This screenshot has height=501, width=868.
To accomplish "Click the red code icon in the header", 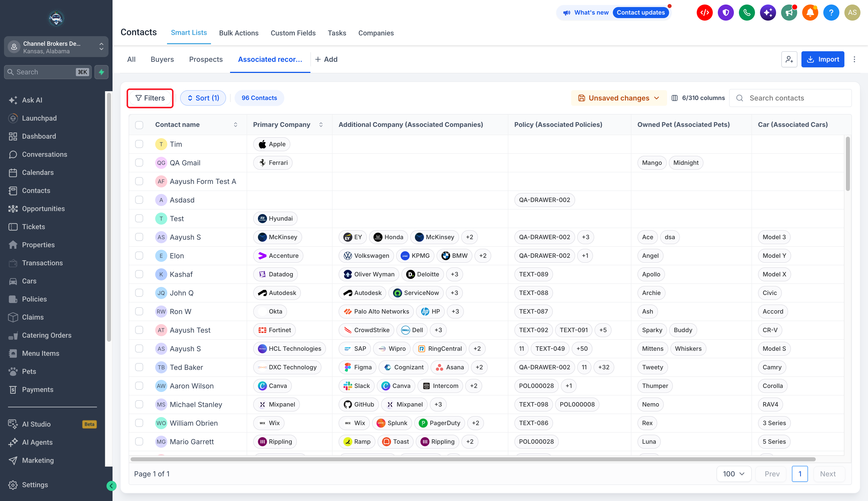I will pos(705,13).
